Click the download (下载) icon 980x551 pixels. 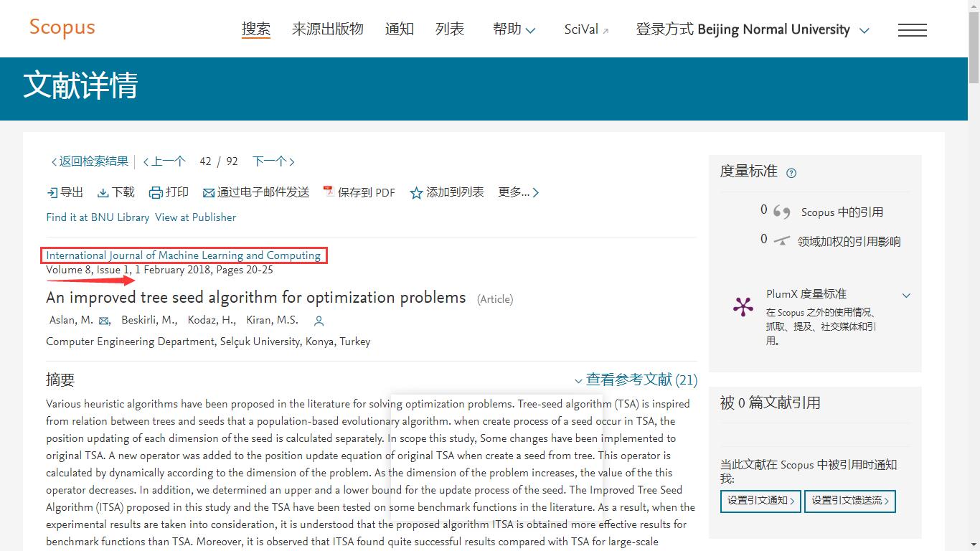(103, 192)
